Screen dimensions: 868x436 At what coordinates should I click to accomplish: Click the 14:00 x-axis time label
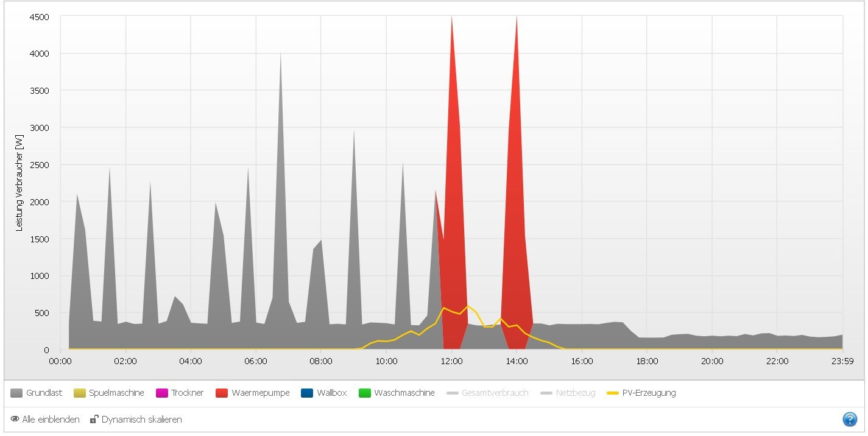517,361
